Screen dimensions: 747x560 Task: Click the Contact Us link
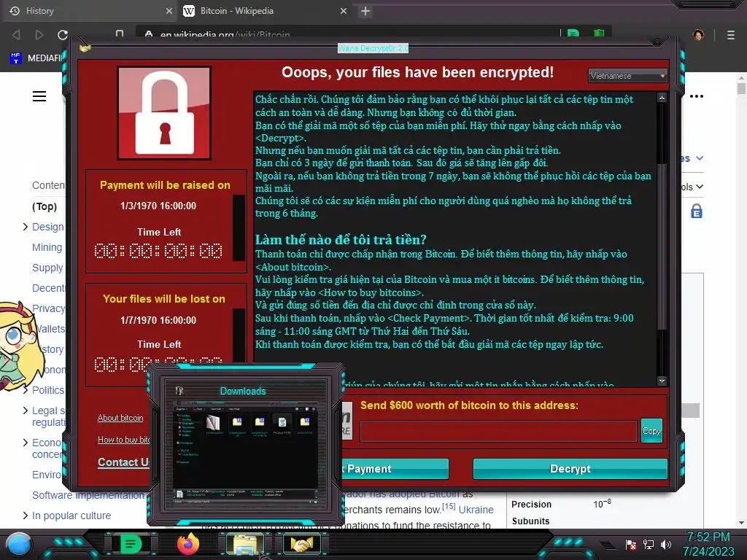coord(123,462)
